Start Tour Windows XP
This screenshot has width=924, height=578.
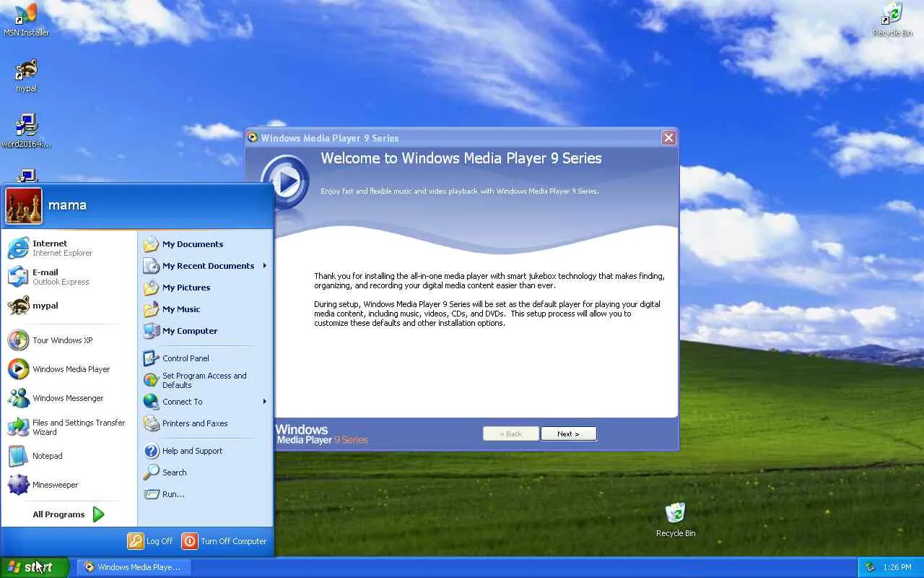69,340
